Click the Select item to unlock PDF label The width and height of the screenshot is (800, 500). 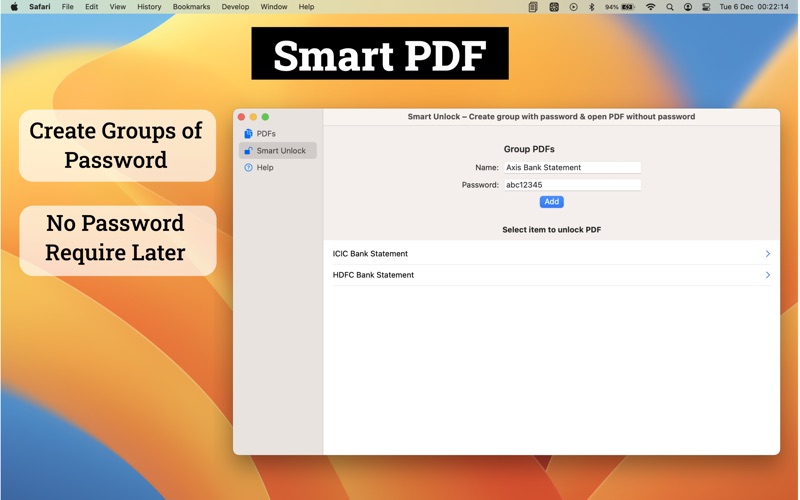pyautogui.click(x=552, y=230)
